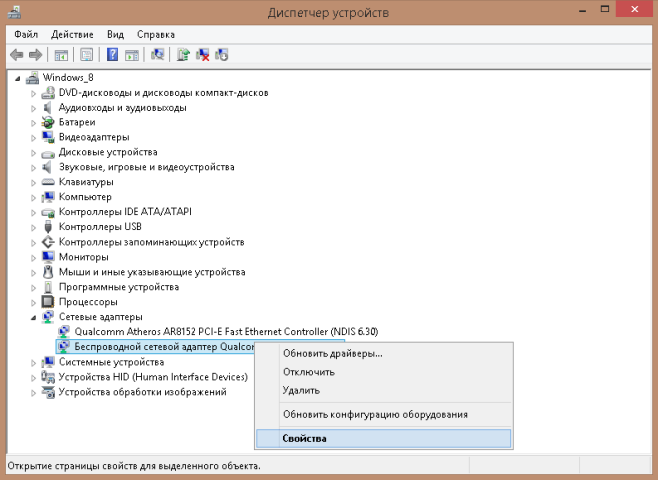Image resolution: width=658 pixels, height=480 pixels.
Task: Select the Устройства обработки изображений label
Action: tap(142, 392)
